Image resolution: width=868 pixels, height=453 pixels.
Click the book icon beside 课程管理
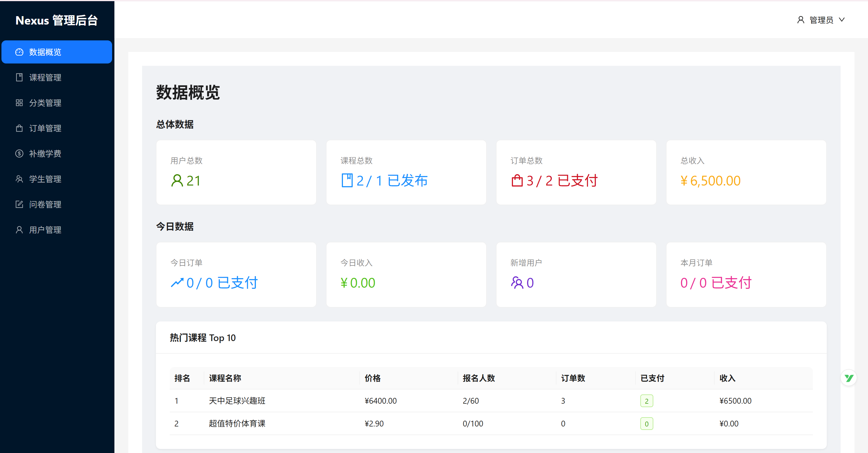[19, 77]
